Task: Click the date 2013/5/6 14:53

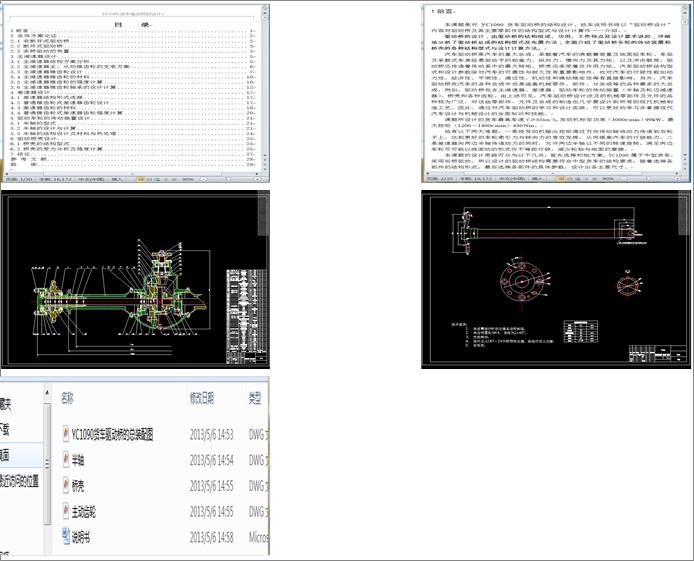Action: (212, 434)
